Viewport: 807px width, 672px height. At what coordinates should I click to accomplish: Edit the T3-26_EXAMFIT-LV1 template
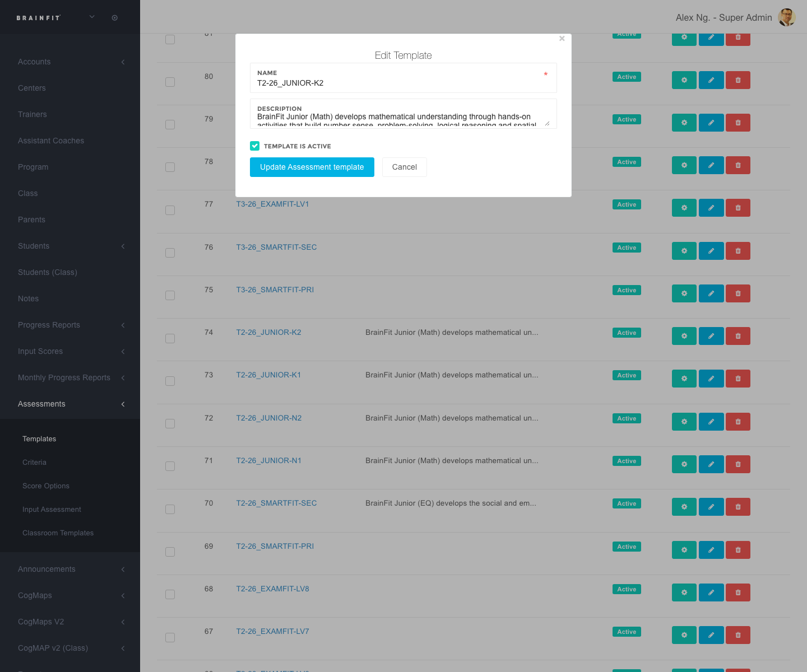point(711,208)
